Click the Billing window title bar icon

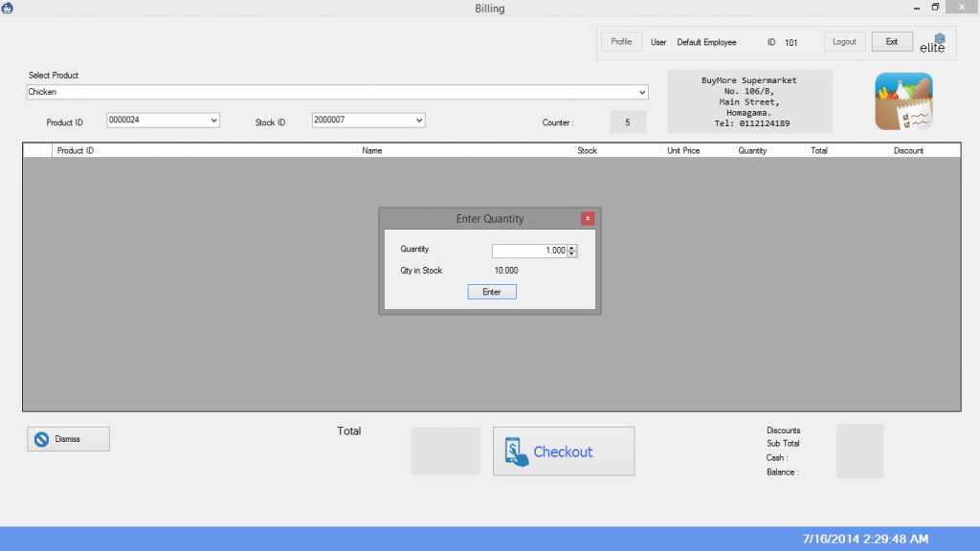8,8
